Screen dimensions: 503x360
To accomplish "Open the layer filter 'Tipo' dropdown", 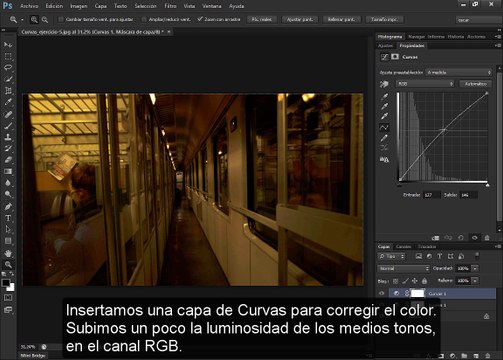I will coord(392,256).
